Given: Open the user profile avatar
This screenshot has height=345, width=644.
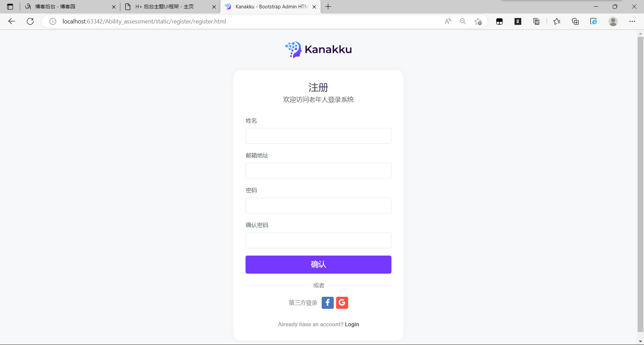Looking at the screenshot, I should coord(613,21).
